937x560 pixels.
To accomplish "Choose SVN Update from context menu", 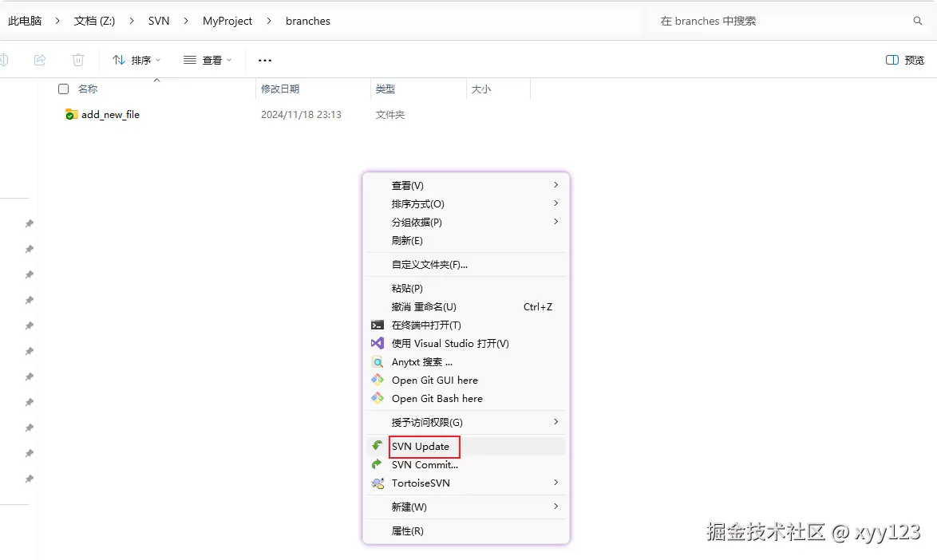I will click(x=466, y=446).
